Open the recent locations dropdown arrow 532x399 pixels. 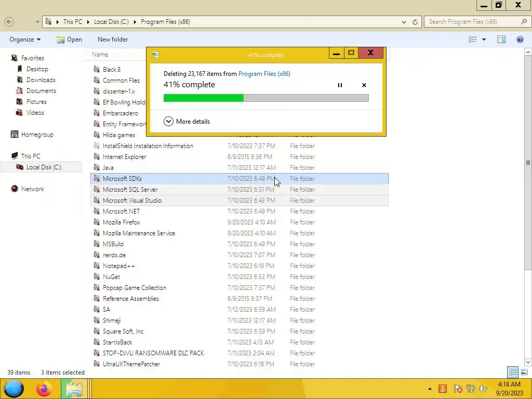point(37,22)
